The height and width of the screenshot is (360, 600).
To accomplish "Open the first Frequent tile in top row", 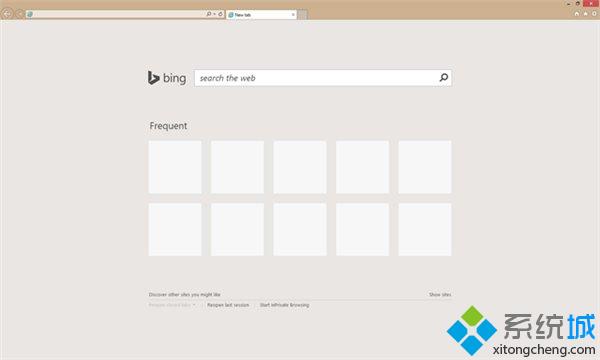I will [x=175, y=167].
